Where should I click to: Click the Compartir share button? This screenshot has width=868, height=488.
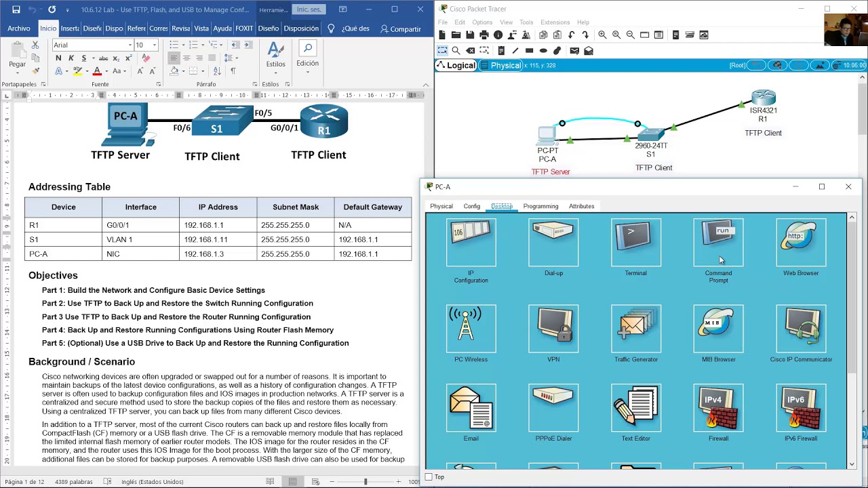click(401, 28)
